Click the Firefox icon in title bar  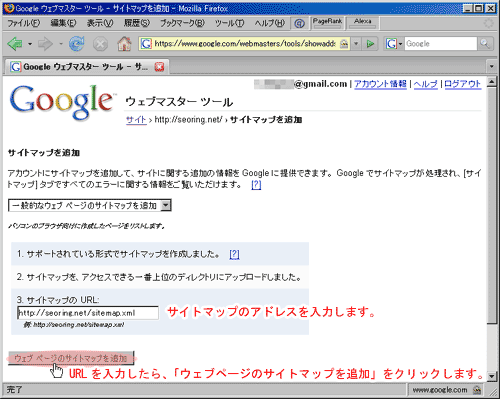coord(9,8)
